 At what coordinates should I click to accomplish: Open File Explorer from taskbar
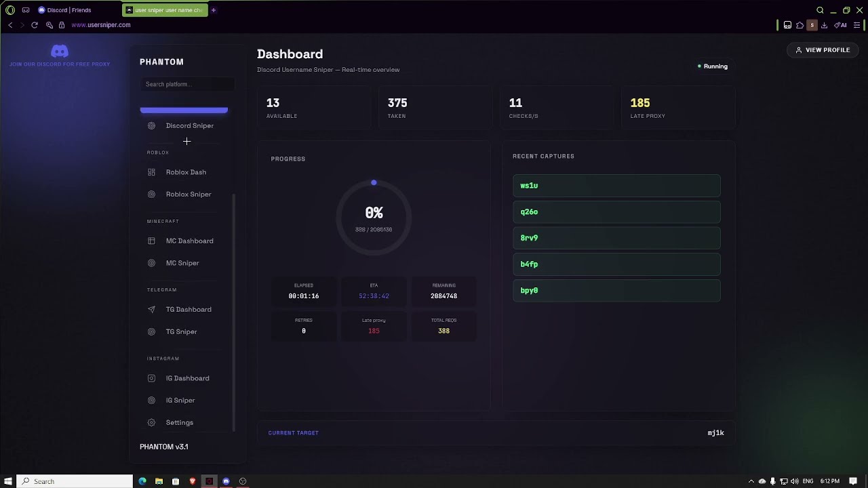point(159,481)
